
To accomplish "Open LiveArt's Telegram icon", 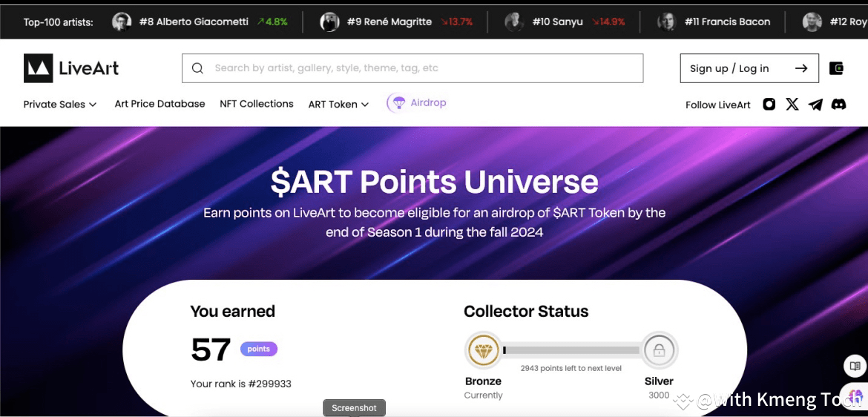I will pos(815,104).
